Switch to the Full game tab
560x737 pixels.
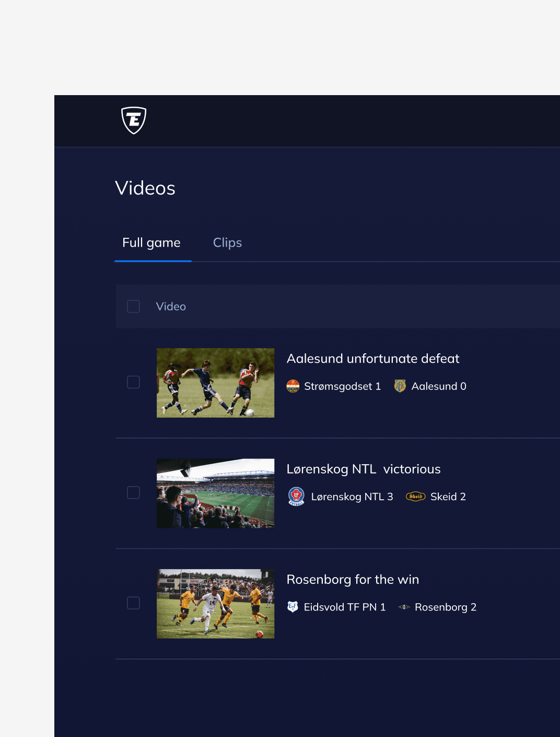point(151,243)
